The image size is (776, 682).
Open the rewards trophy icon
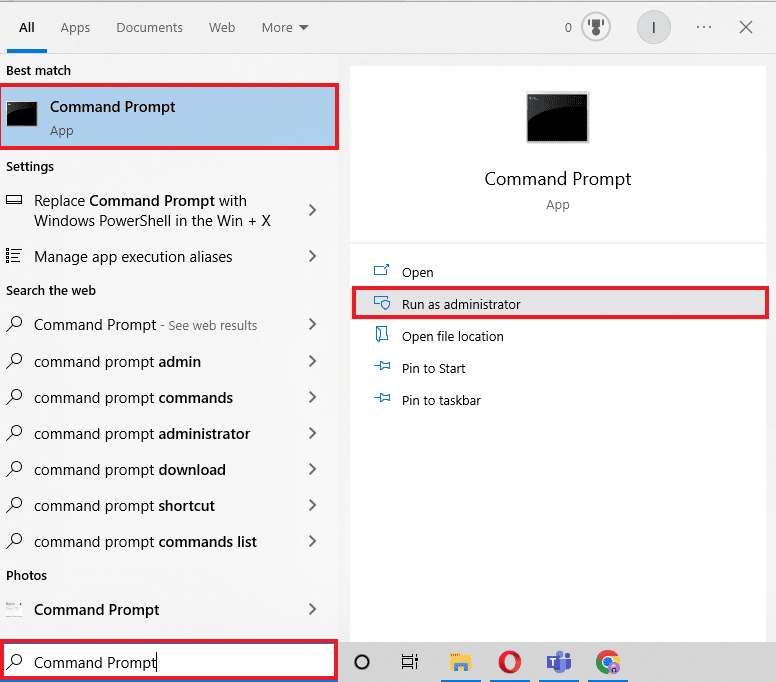pos(596,28)
